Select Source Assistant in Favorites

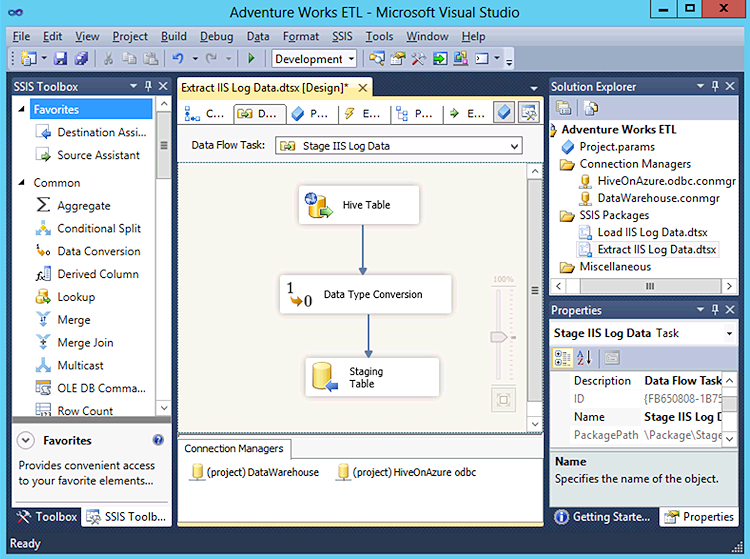click(x=88, y=155)
